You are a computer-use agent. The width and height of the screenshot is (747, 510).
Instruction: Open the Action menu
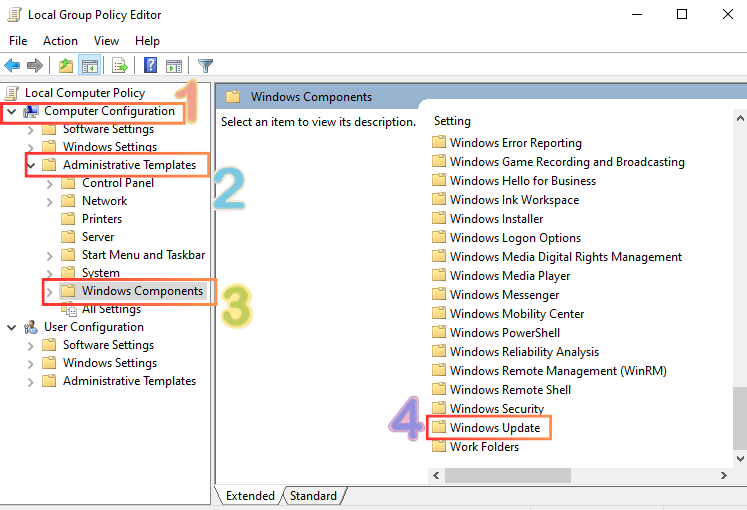coord(60,41)
